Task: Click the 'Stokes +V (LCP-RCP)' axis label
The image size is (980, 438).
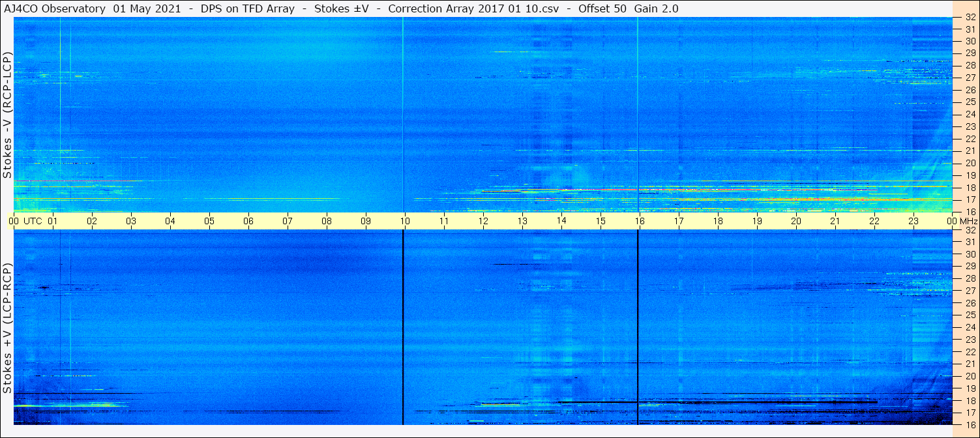Action: point(7,328)
